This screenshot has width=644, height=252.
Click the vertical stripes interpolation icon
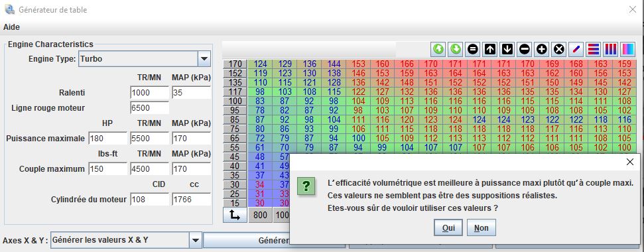(611, 49)
